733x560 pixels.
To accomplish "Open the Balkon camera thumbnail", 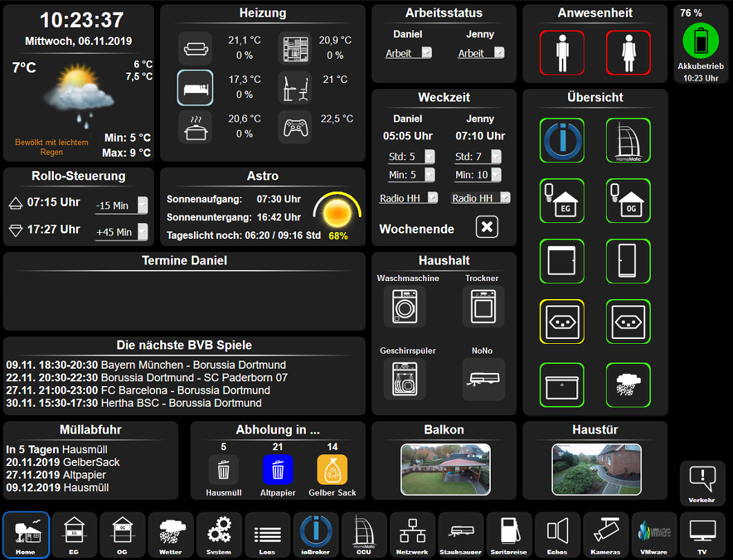I will [x=445, y=470].
